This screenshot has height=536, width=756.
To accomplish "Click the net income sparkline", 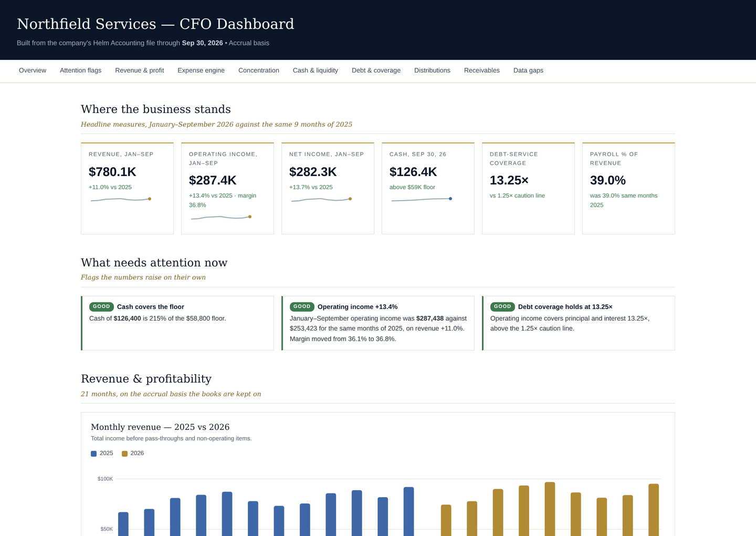I will point(321,199).
